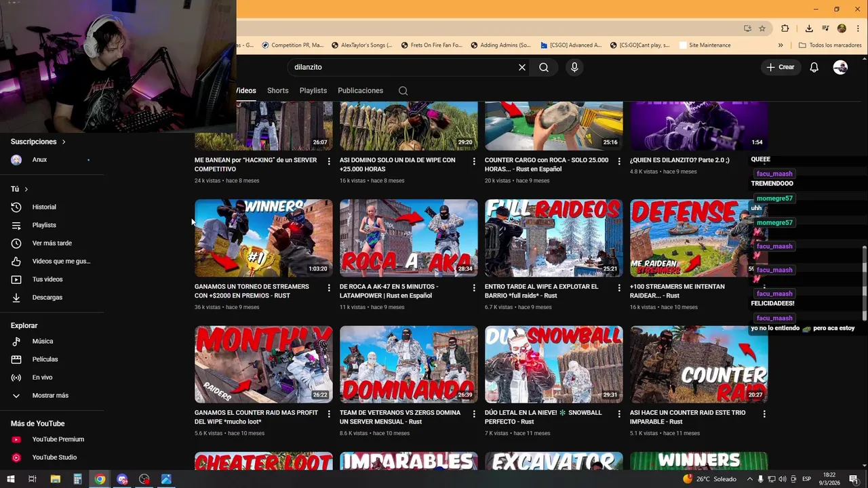Click the page vertical scrollbar thumb

click(x=864, y=283)
